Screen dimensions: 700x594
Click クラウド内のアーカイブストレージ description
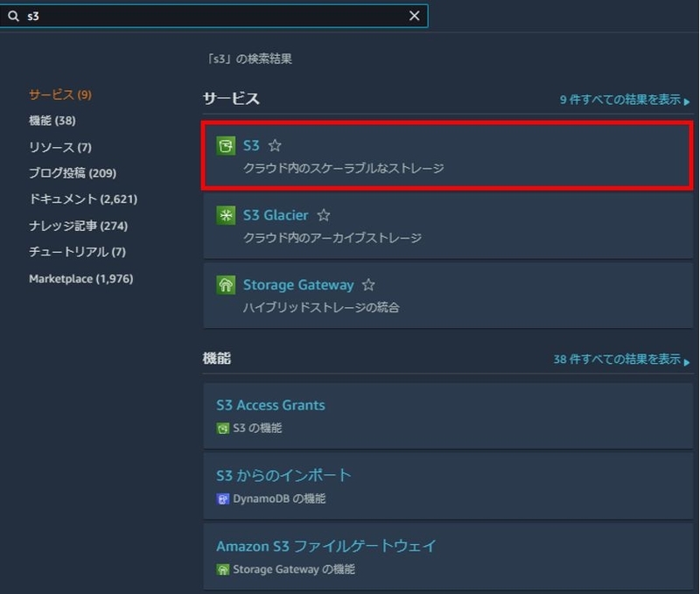[x=332, y=238]
